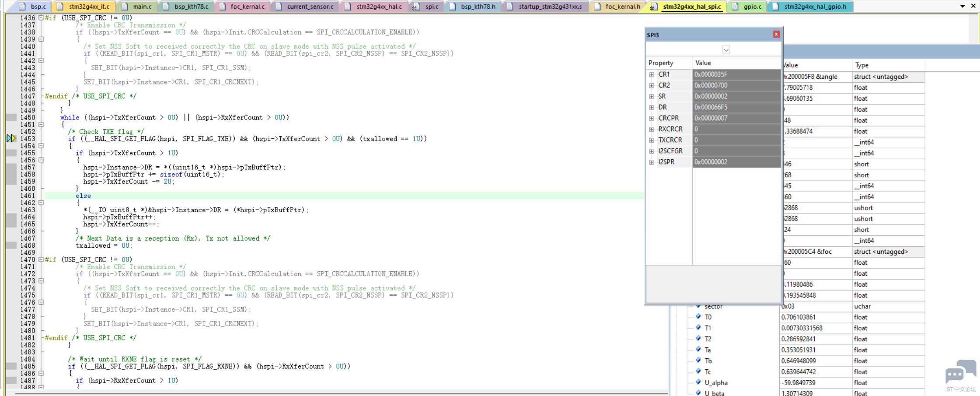This screenshot has height=396, width=980.
Task: Select the CRCPR value 0x00000007
Action: pyautogui.click(x=736, y=118)
